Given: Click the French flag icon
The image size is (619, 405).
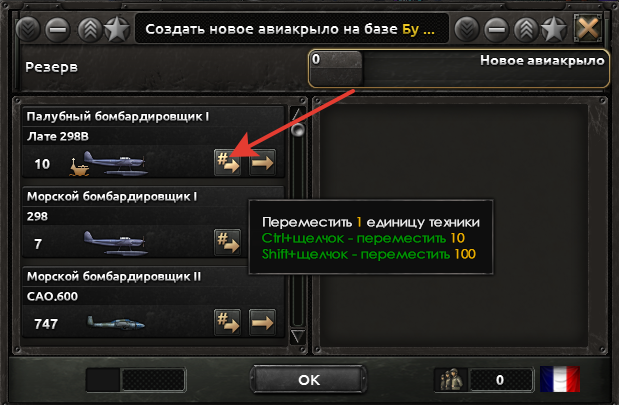Looking at the screenshot, I should tap(560, 379).
